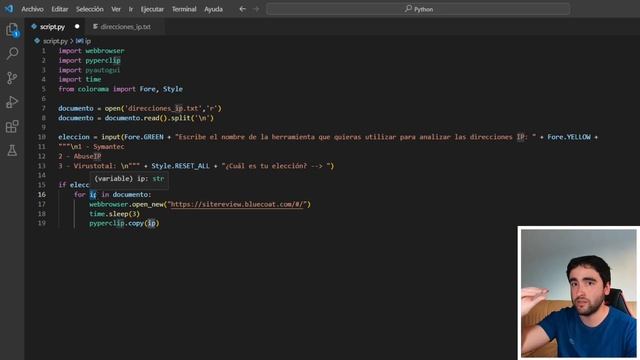The width and height of the screenshot is (640, 360).
Task: Open the bluecoat sitereview URL link
Action: 238,204
